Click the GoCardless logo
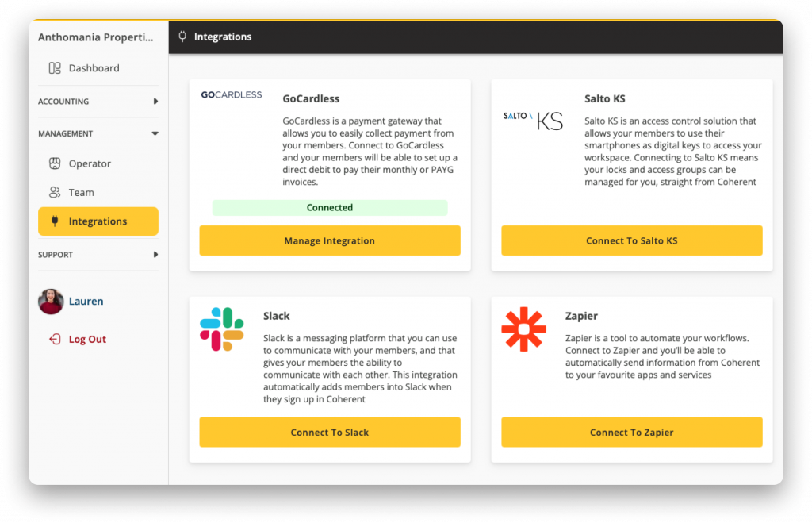The height and width of the screenshot is (523, 812). click(231, 95)
